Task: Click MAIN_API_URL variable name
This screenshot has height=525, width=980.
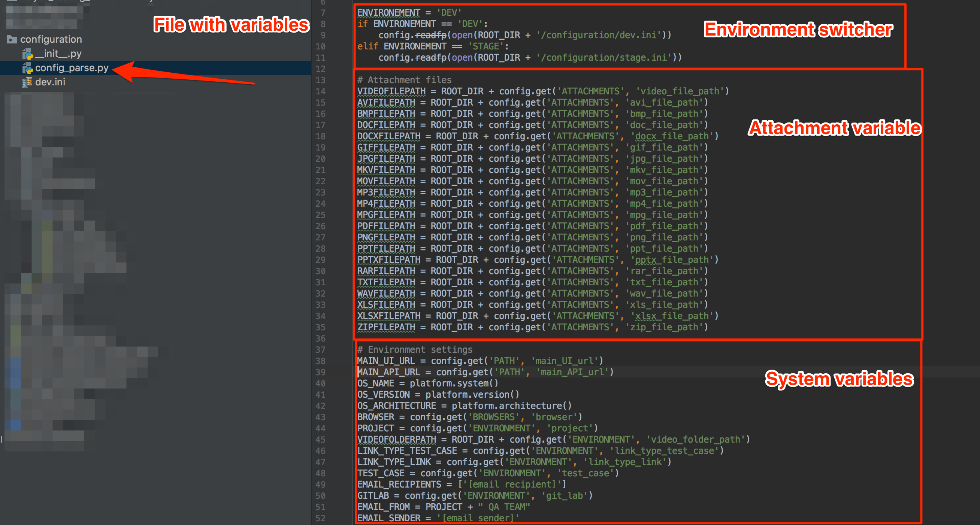Action: tap(389, 372)
